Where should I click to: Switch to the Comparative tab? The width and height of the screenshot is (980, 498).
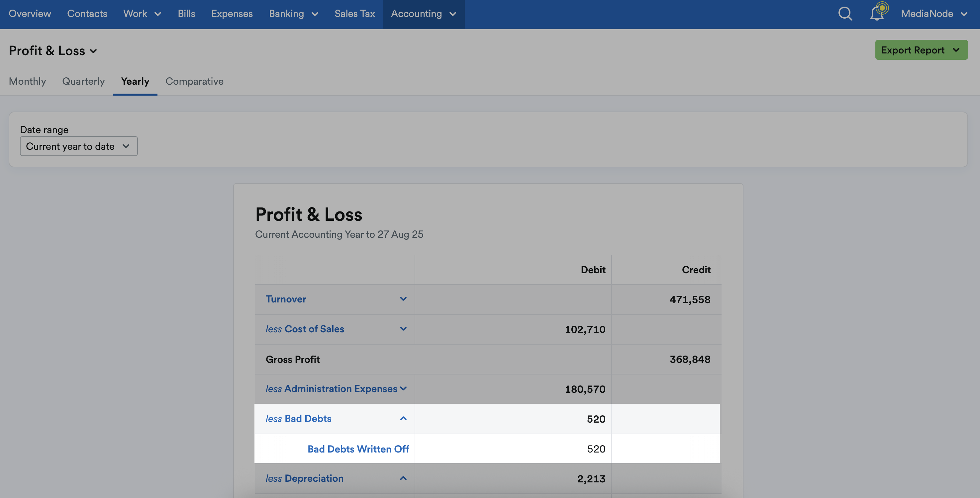pos(194,81)
